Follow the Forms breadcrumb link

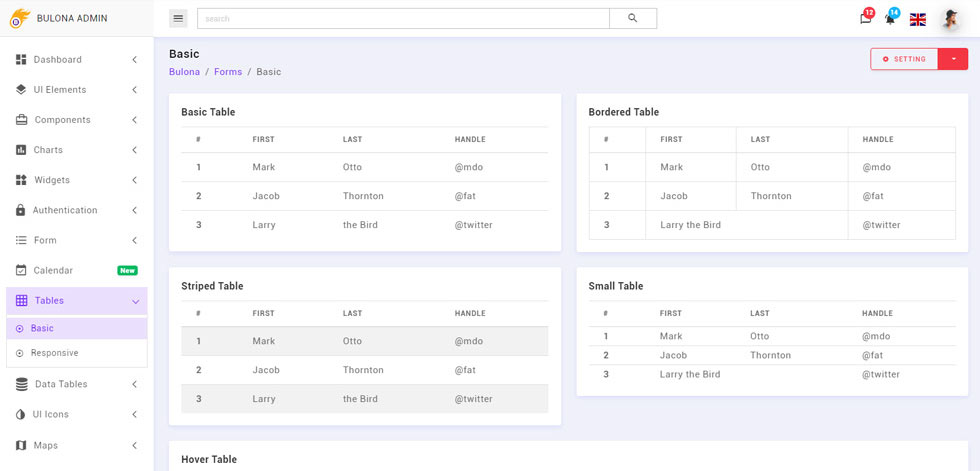[x=228, y=72]
